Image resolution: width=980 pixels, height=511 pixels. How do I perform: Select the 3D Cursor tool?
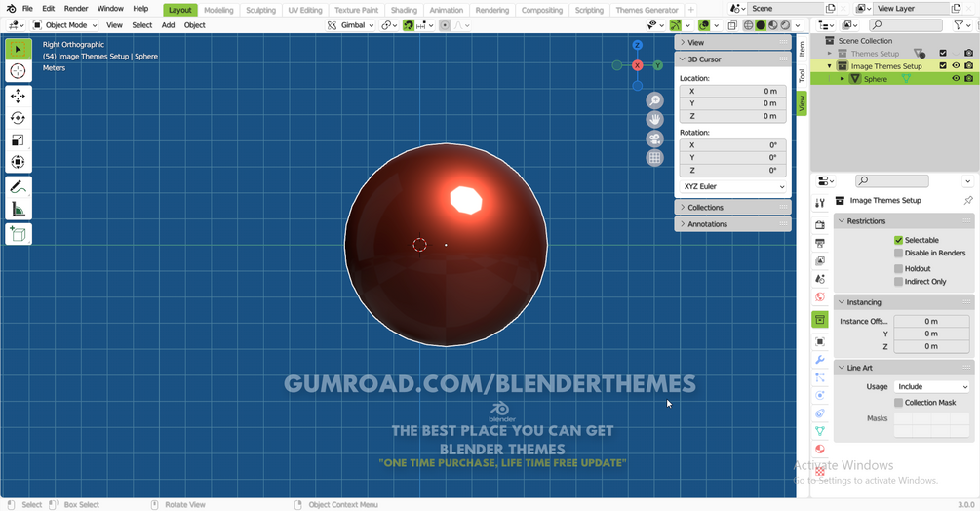19,71
